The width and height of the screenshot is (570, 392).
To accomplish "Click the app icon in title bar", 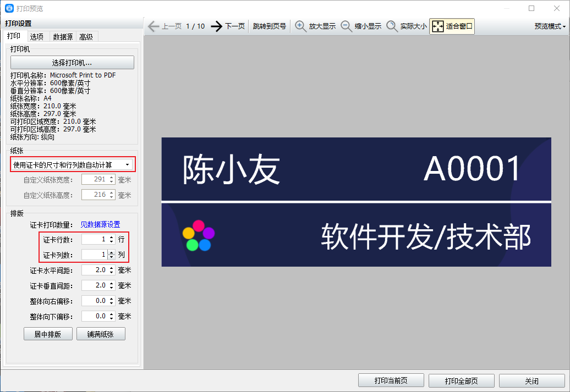I will coord(9,8).
